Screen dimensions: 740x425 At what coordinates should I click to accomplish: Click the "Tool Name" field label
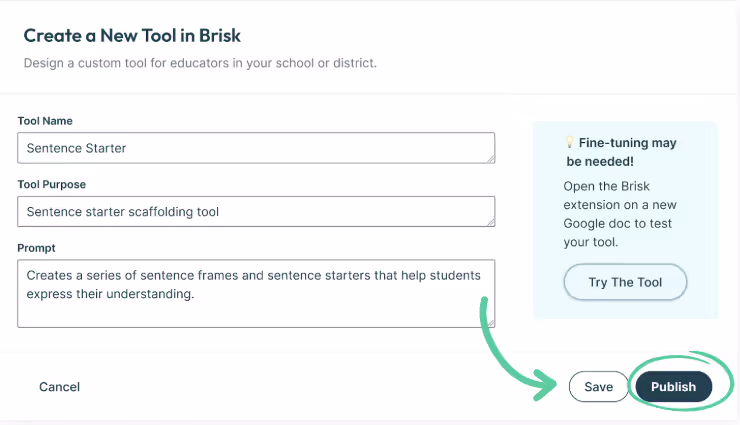pyautogui.click(x=45, y=121)
